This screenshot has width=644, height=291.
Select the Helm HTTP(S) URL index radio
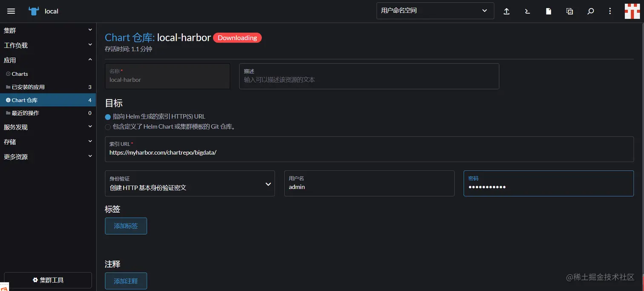click(108, 117)
